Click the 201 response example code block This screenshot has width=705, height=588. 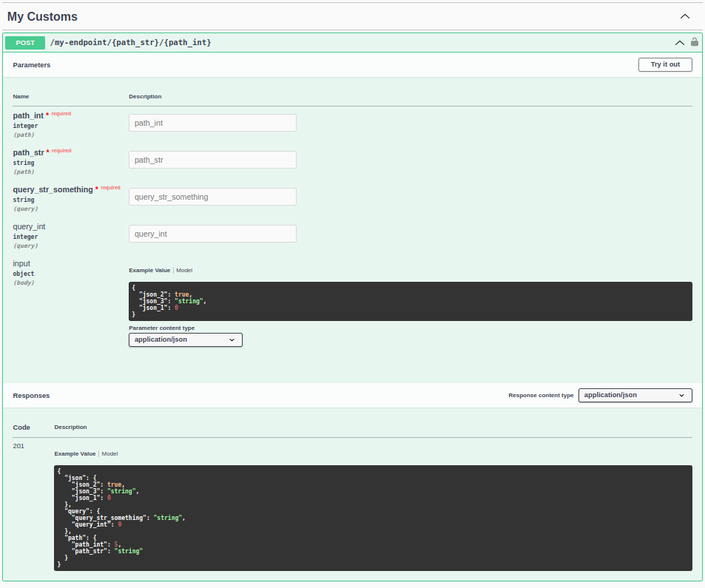coord(371,518)
